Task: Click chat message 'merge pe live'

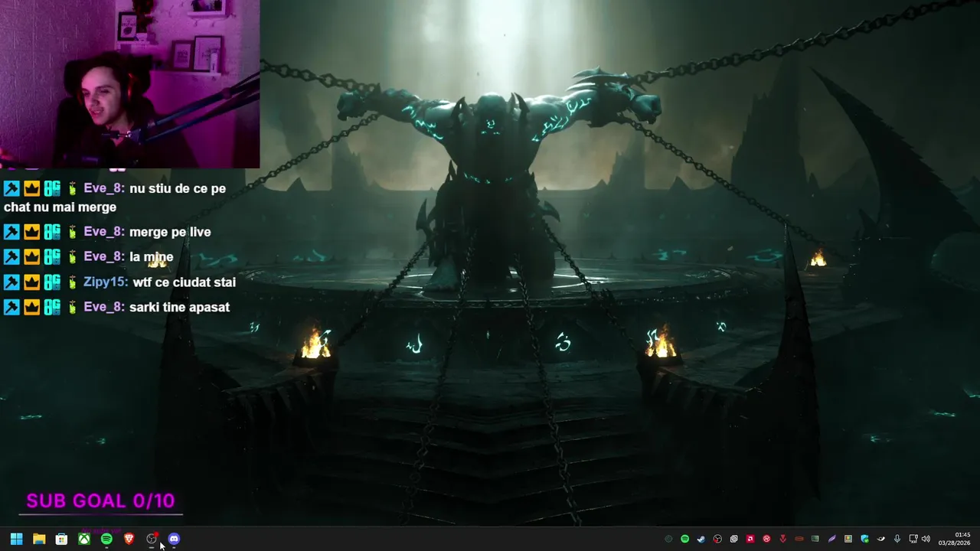Action: point(170,232)
